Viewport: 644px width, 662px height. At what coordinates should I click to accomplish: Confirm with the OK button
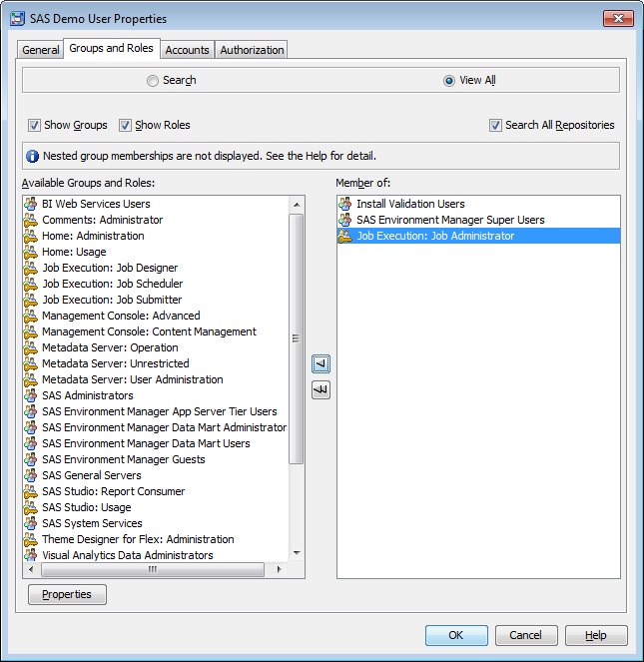[456, 635]
